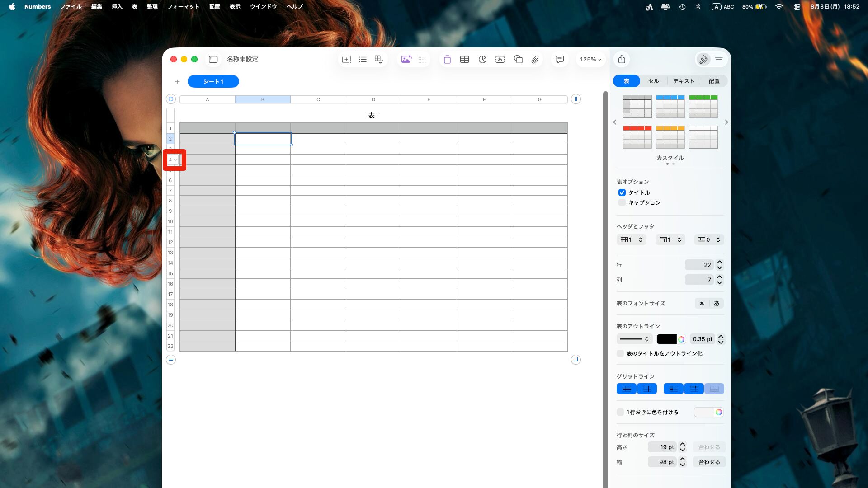The width and height of the screenshot is (868, 488).
Task: Open the Wi-Fi menu bar icon
Action: tap(779, 7)
